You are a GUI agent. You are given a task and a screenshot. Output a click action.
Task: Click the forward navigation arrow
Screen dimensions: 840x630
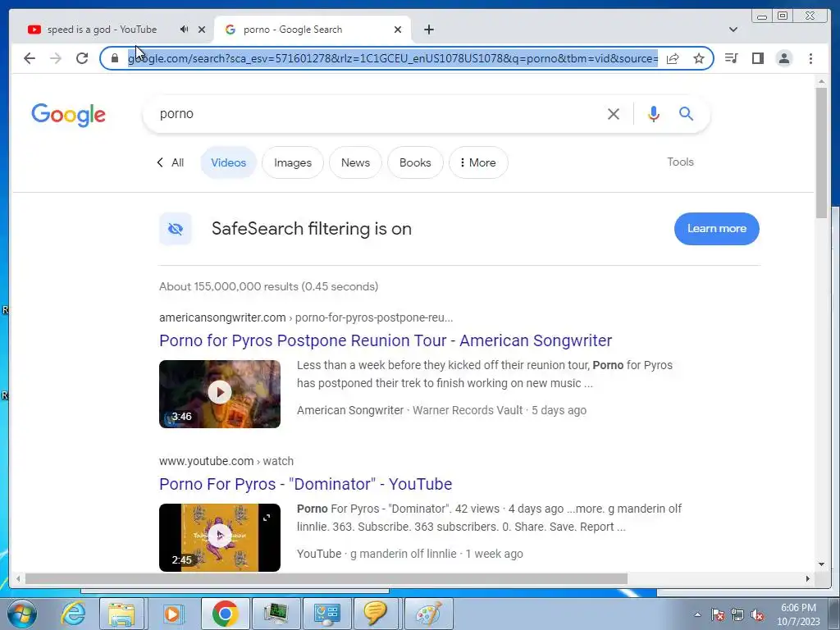(x=56, y=58)
